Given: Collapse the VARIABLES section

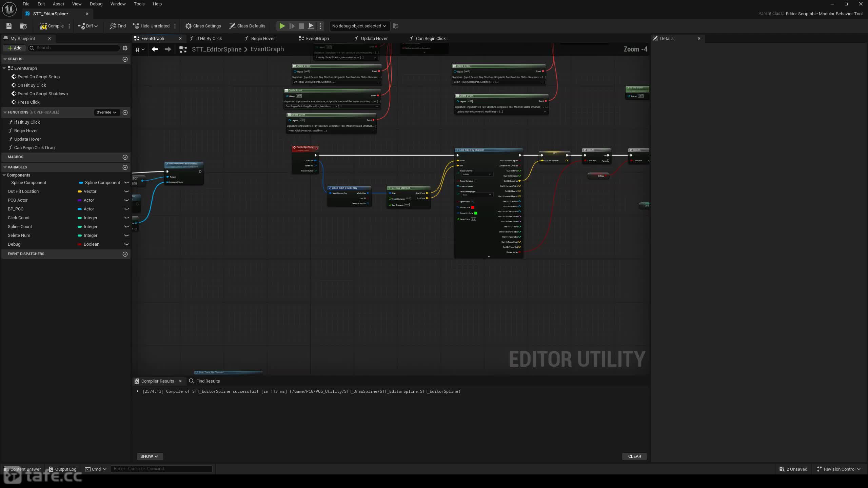Looking at the screenshot, I should [5, 167].
